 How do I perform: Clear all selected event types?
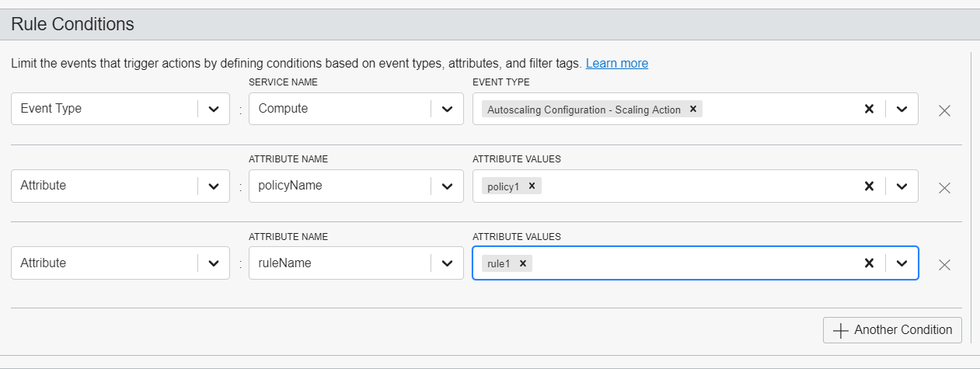click(x=869, y=110)
